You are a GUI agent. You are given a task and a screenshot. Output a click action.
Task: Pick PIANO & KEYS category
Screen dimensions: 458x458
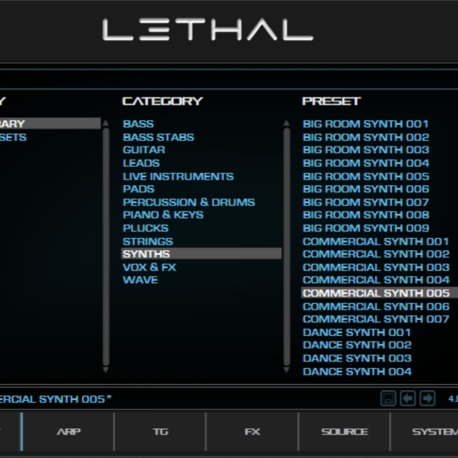(x=163, y=215)
